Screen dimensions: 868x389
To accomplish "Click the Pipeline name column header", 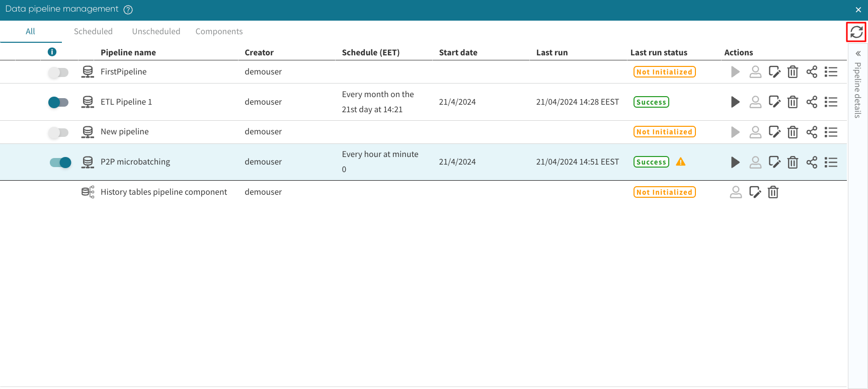I will (128, 52).
